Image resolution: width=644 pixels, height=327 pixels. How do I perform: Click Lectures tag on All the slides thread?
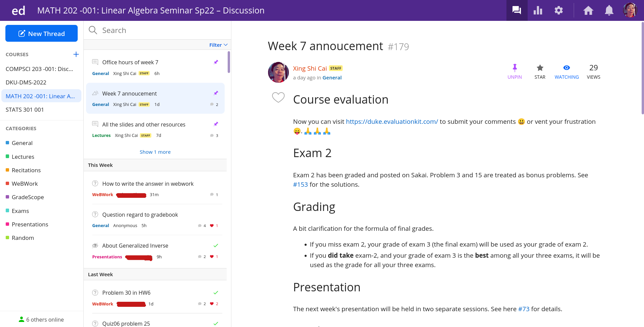click(101, 136)
